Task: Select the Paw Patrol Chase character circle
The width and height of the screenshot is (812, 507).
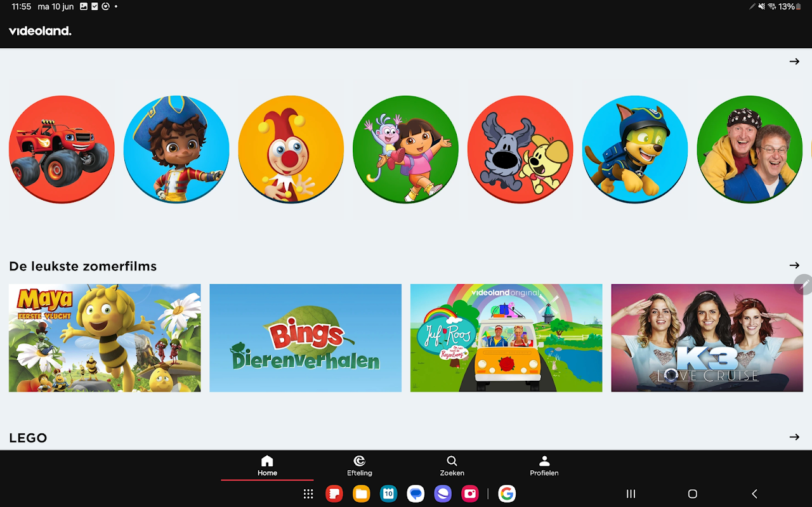Action: click(x=635, y=150)
